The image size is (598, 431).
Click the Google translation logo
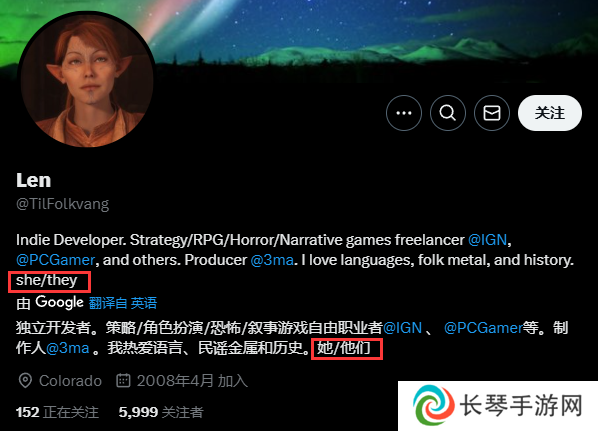[59, 302]
